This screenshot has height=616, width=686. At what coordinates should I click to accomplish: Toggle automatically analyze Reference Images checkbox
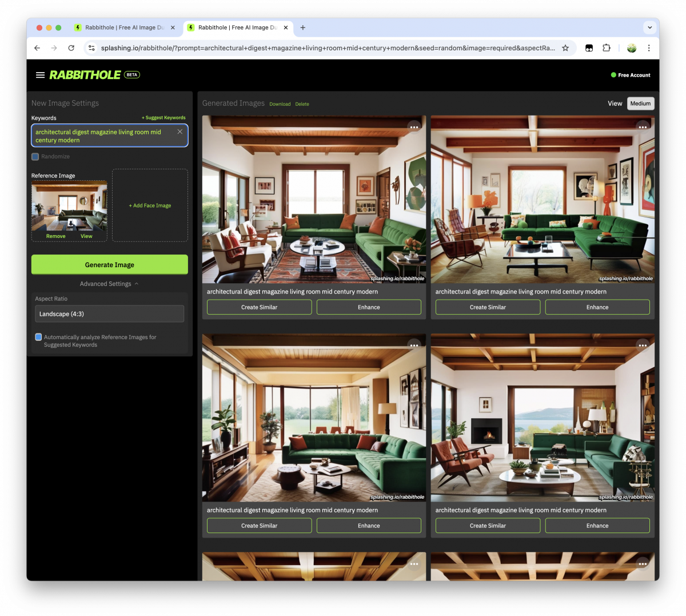click(38, 337)
